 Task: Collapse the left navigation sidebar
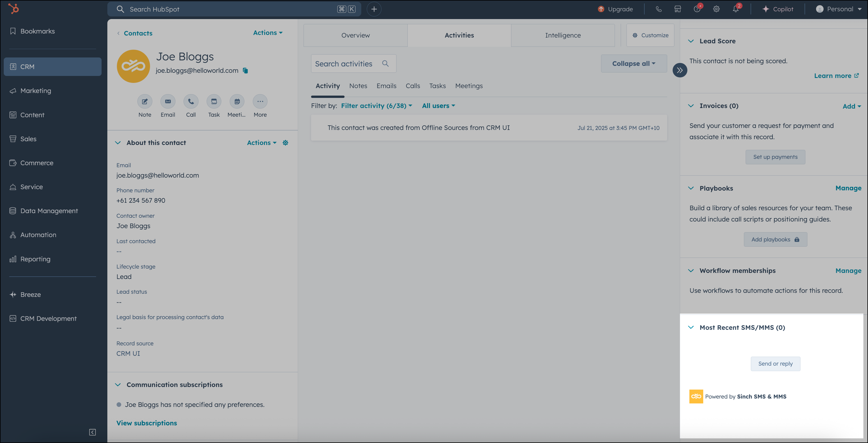[93, 432]
